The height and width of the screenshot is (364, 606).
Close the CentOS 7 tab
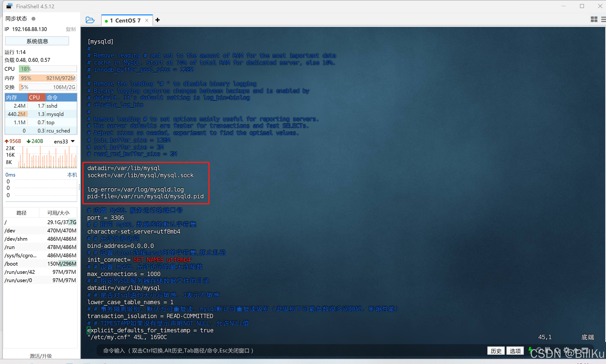[147, 20]
